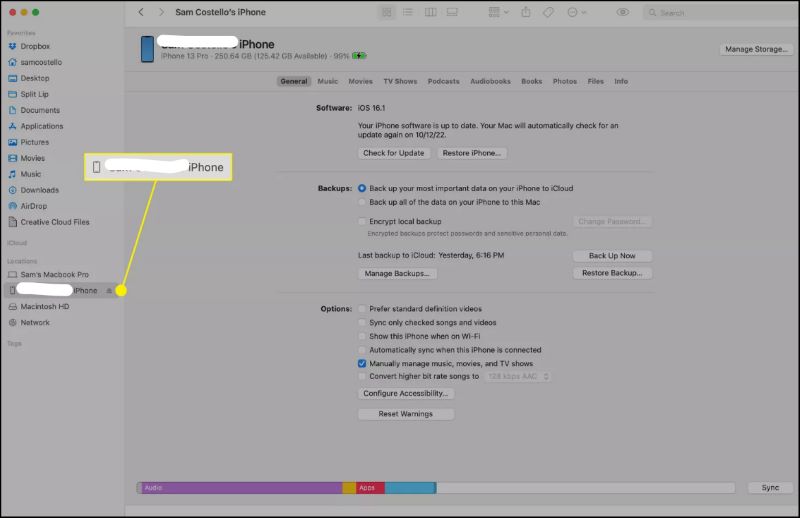Eject the iPhone in sidebar
This screenshot has width=800, height=518.
pyautogui.click(x=109, y=290)
